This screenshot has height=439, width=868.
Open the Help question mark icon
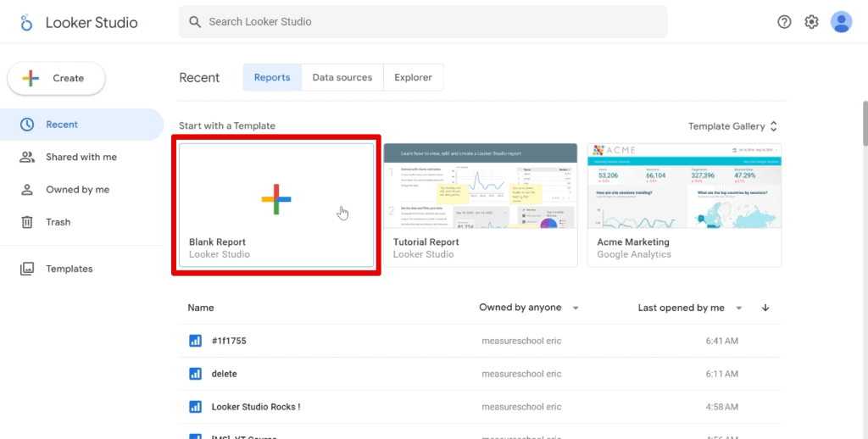click(784, 21)
